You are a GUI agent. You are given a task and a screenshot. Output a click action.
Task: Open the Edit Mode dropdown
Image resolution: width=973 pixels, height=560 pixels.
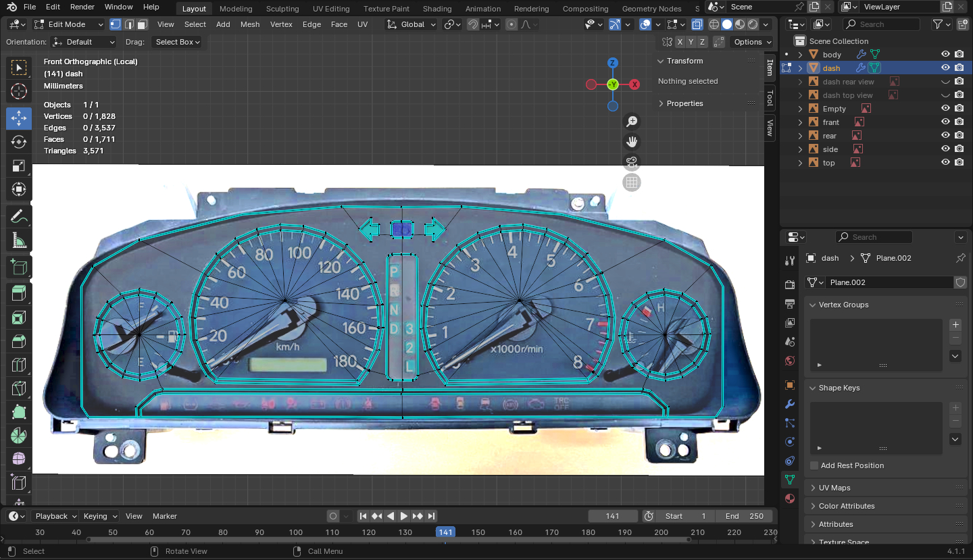click(69, 24)
